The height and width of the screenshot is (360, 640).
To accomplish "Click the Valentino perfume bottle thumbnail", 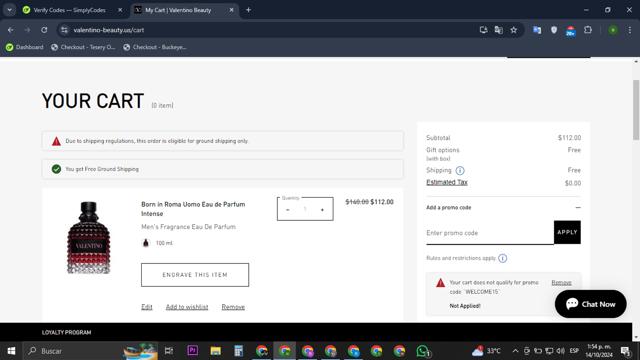I will pyautogui.click(x=89, y=238).
